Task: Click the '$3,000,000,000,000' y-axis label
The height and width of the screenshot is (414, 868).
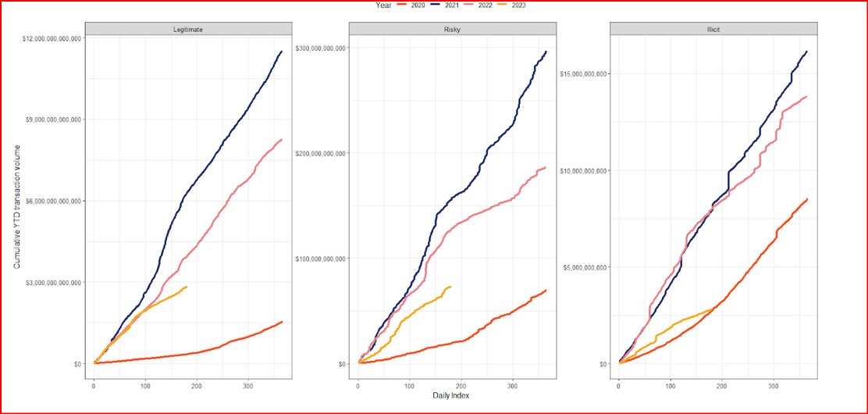Action: [53, 282]
